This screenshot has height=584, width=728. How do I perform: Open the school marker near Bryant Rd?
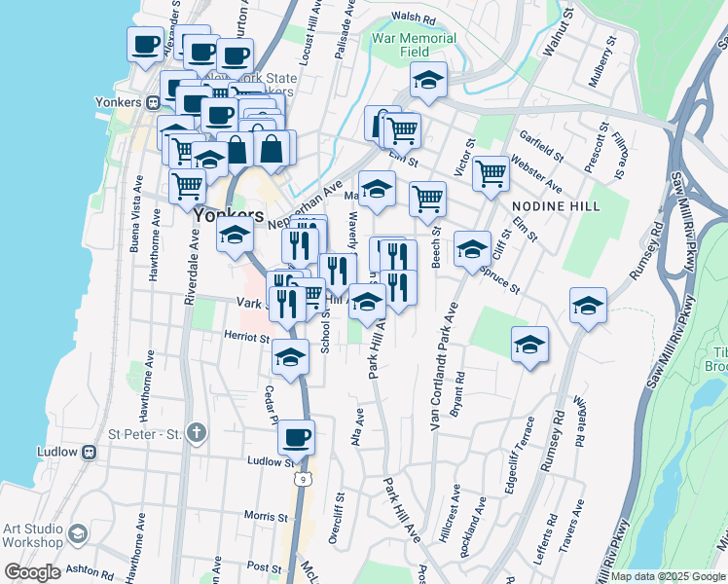[x=529, y=346]
